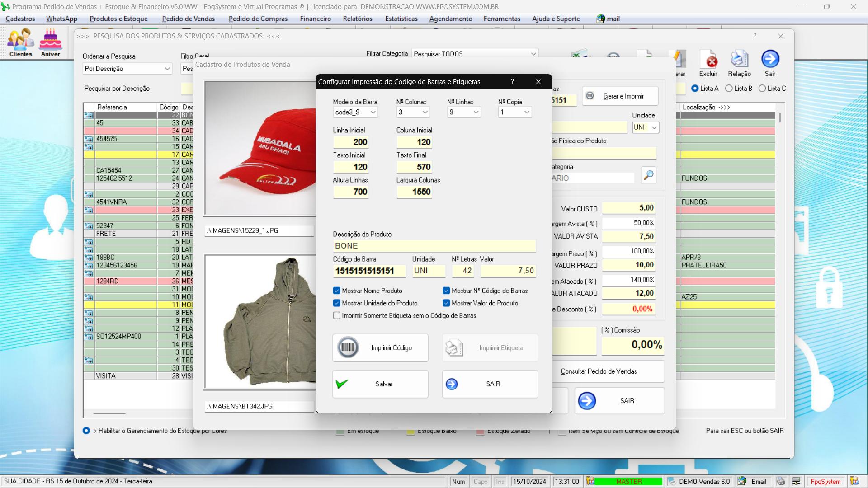Click the Gerar e Imprmir button
This screenshot has height=488, width=868.
(x=620, y=96)
